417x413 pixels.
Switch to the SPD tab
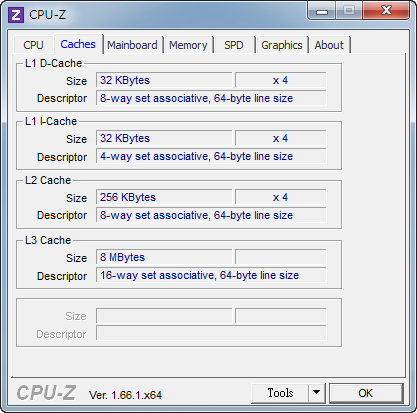234,45
